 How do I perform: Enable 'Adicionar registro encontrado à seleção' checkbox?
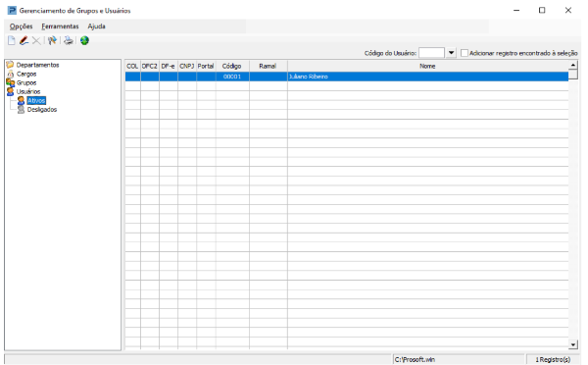(465, 53)
